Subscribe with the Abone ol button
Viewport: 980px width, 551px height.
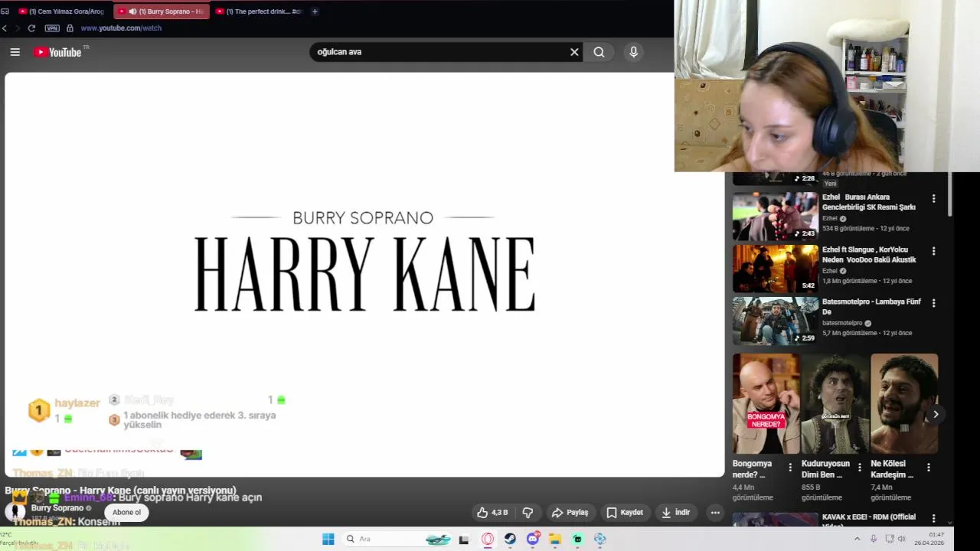tap(126, 513)
